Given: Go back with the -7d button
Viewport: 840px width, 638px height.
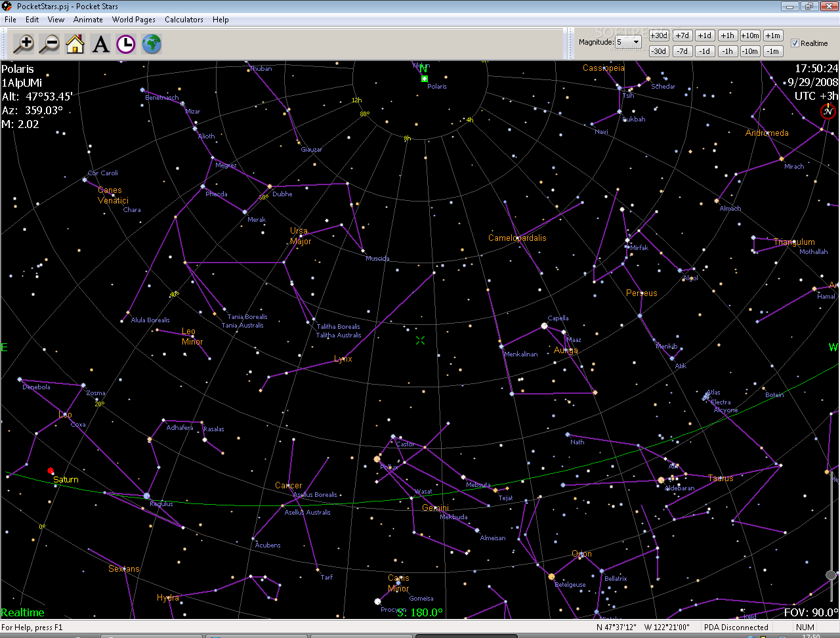Looking at the screenshot, I should [682, 51].
